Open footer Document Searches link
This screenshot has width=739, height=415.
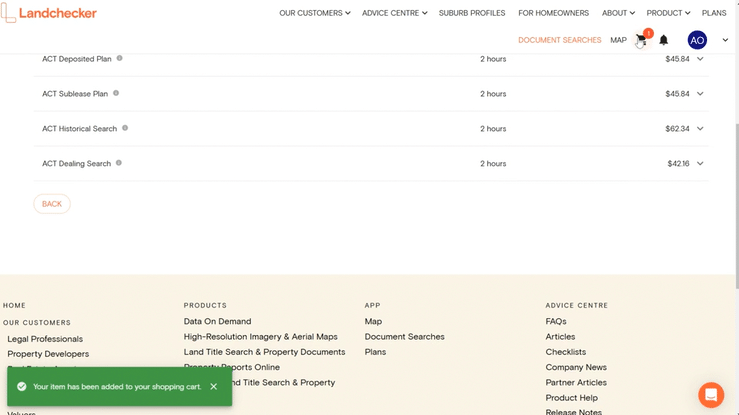point(404,336)
